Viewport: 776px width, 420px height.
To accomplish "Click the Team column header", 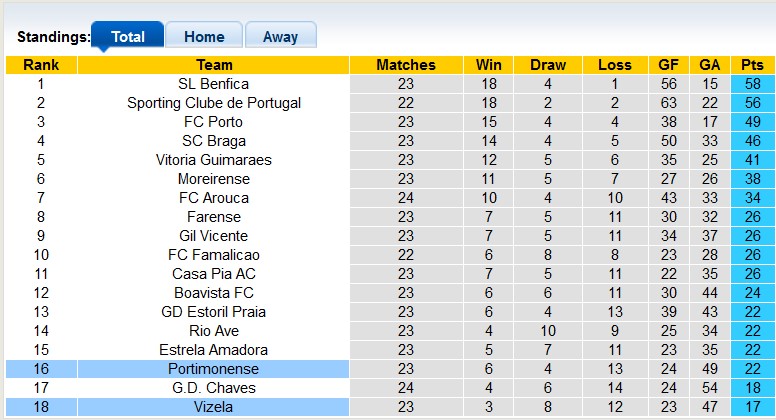I will tap(213, 65).
